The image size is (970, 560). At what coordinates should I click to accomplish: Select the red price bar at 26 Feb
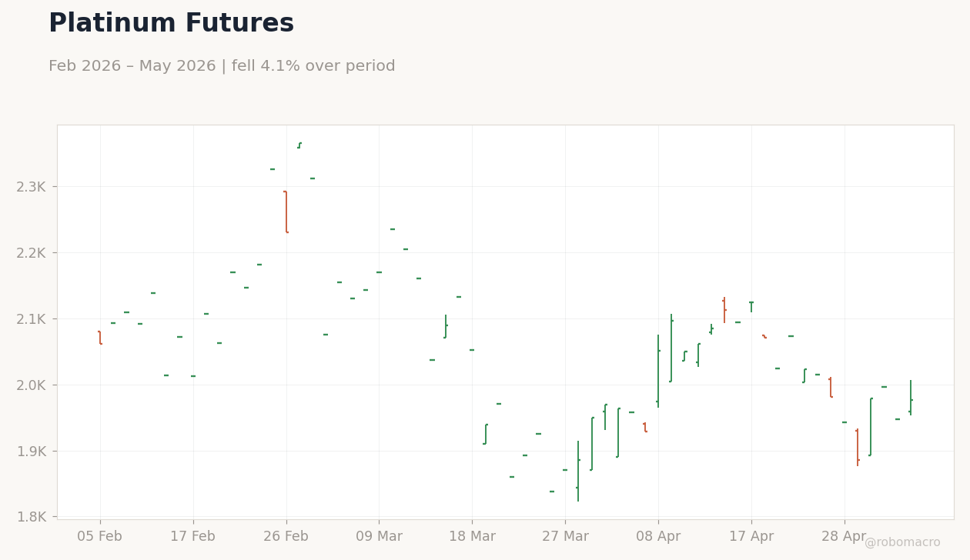pos(286,212)
